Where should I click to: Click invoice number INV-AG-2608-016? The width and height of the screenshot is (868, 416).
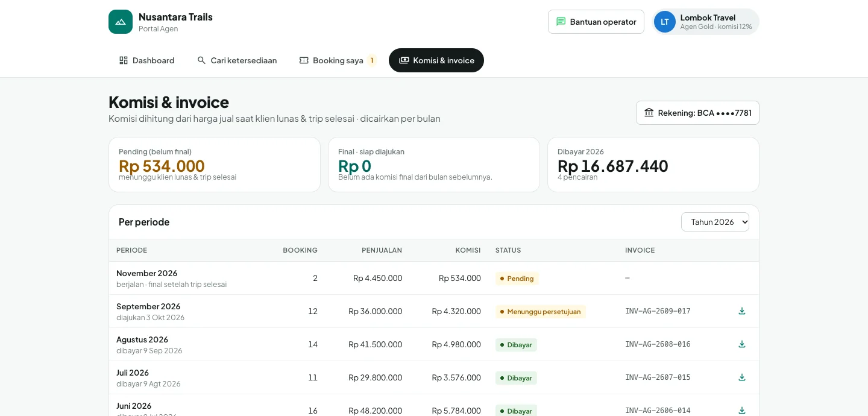(658, 344)
